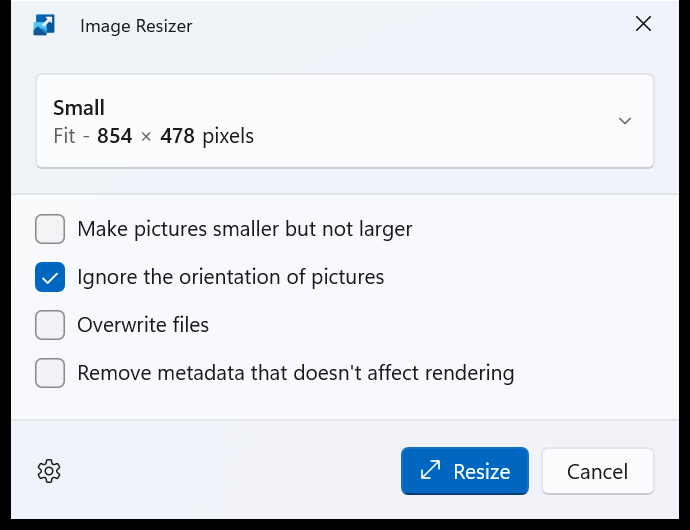Screen dimensions: 690x530
Task: Select the 478 height value
Action: (177, 136)
